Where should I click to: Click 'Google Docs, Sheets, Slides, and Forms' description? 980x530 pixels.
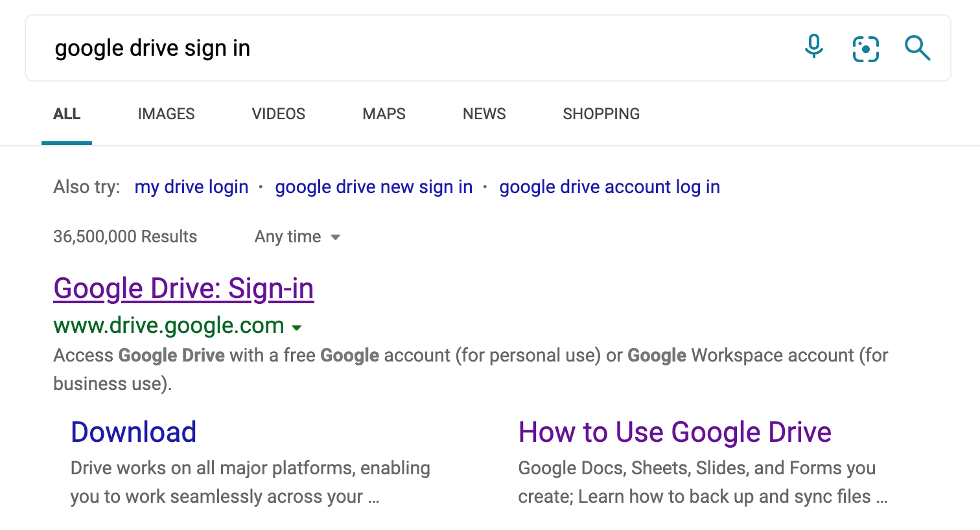tap(703, 482)
